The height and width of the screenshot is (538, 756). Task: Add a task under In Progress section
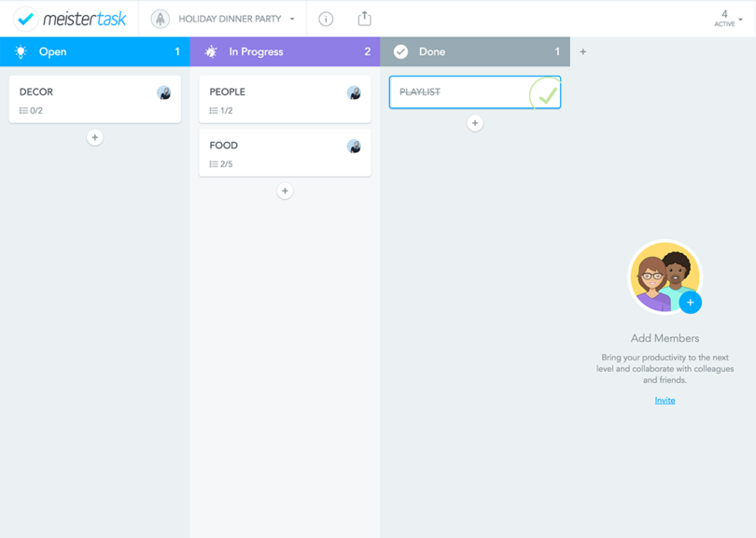tap(285, 191)
